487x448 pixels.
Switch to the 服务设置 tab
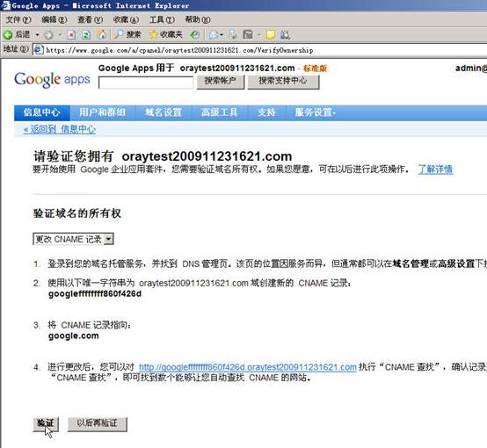pyautogui.click(x=316, y=112)
